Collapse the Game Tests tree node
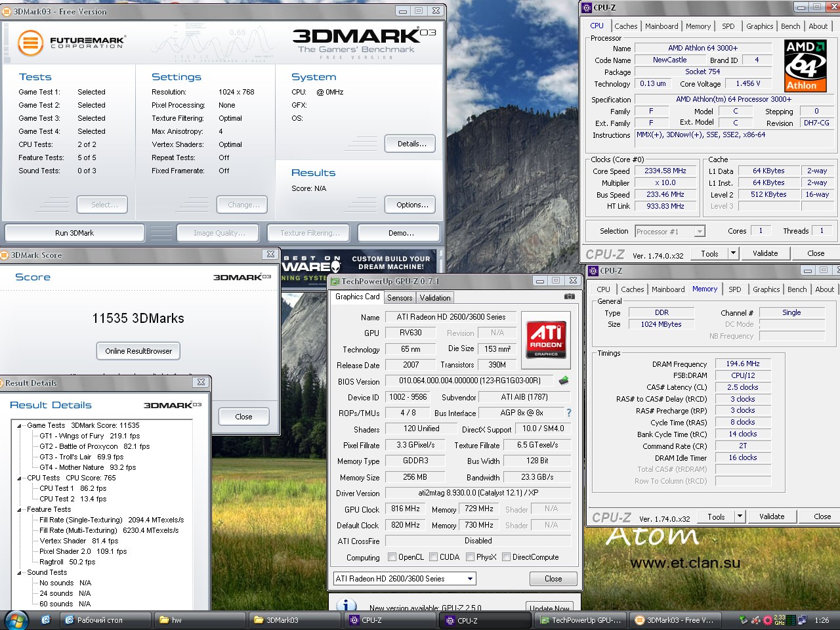The image size is (840, 630). (x=20, y=426)
